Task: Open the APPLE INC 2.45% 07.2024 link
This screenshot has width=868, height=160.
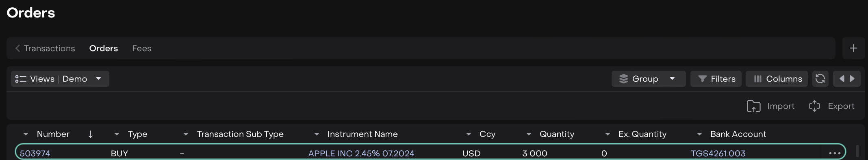Action: click(x=361, y=154)
